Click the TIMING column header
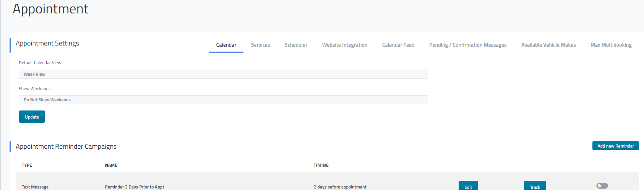 click(x=321, y=165)
